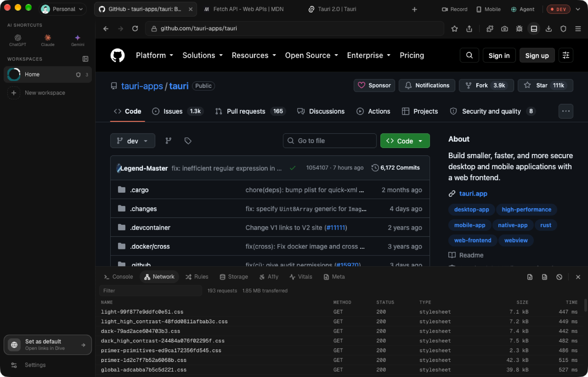This screenshot has width=588, height=377.
Task: Bookmark this page with the star icon
Action: coord(455,29)
